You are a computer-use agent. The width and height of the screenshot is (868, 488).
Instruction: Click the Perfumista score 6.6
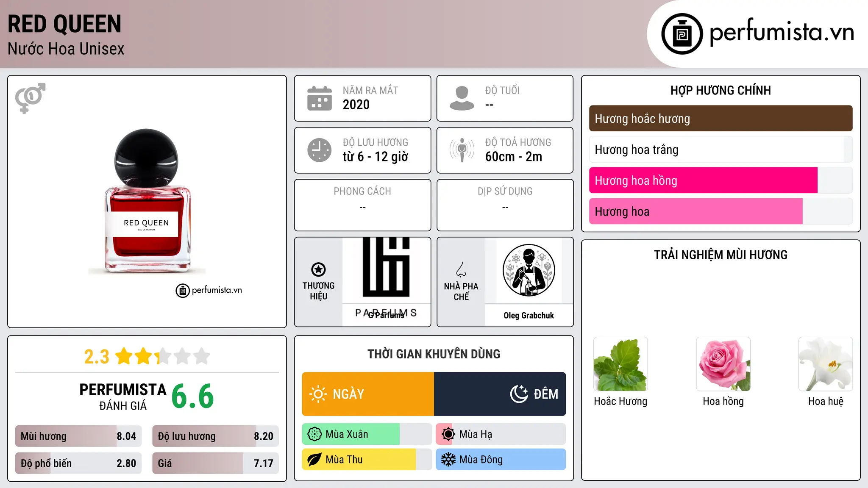[x=193, y=396]
